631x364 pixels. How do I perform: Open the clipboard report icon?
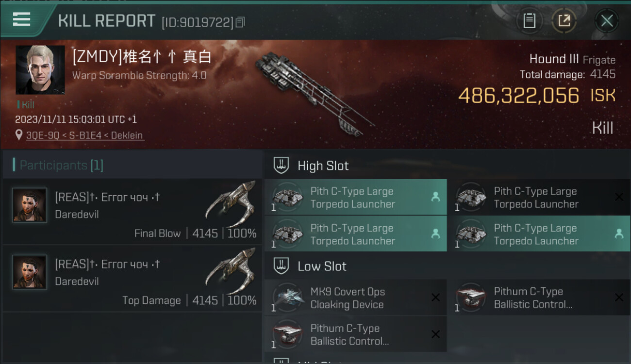pyautogui.click(x=529, y=21)
